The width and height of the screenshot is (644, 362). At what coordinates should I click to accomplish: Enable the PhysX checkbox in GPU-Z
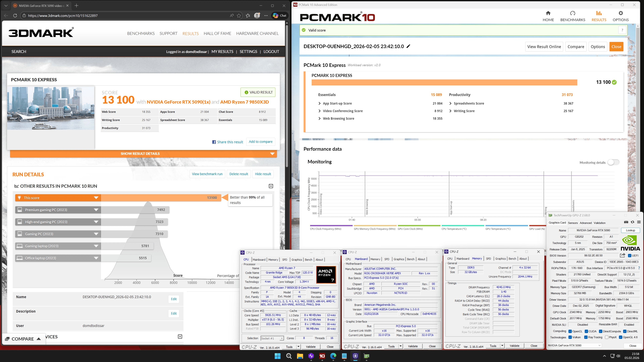606,337
